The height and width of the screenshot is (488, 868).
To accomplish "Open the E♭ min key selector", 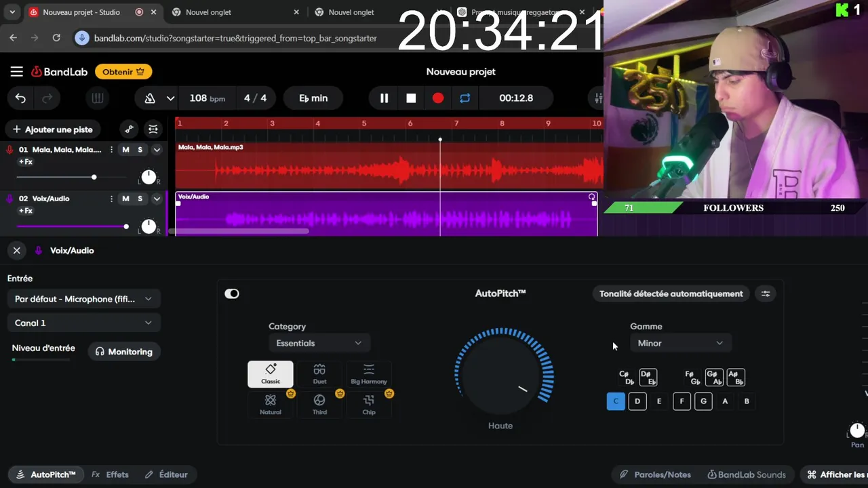I will click(313, 98).
